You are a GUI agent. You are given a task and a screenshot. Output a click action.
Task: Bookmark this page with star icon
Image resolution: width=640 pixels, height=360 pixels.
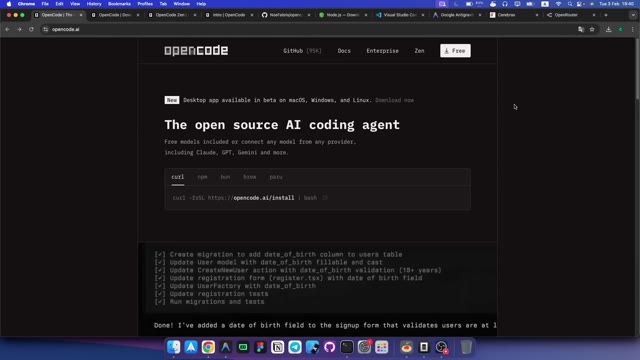(x=592, y=29)
